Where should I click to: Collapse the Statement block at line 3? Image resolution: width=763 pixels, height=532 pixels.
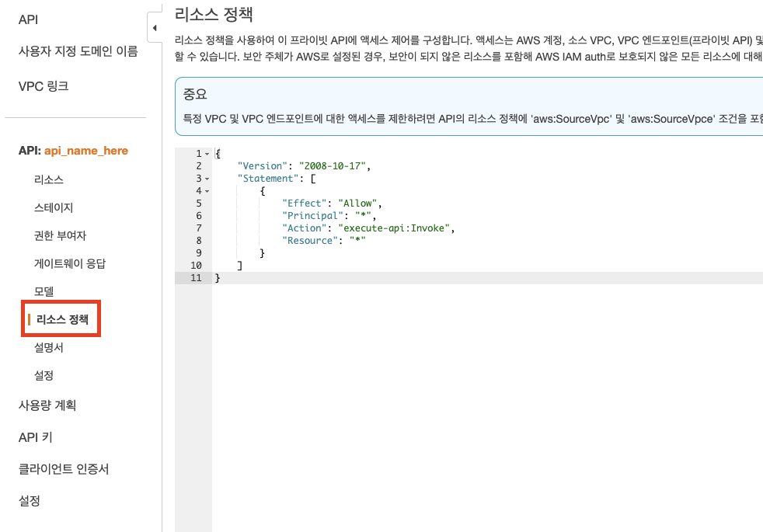click(207, 179)
